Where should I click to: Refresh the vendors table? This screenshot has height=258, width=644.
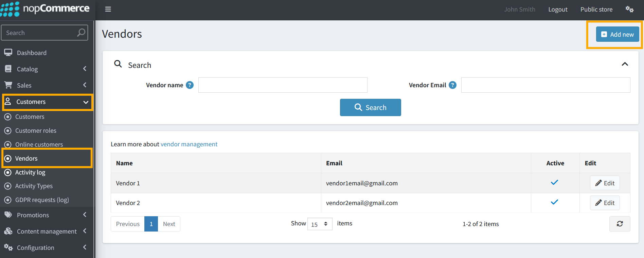[620, 224]
